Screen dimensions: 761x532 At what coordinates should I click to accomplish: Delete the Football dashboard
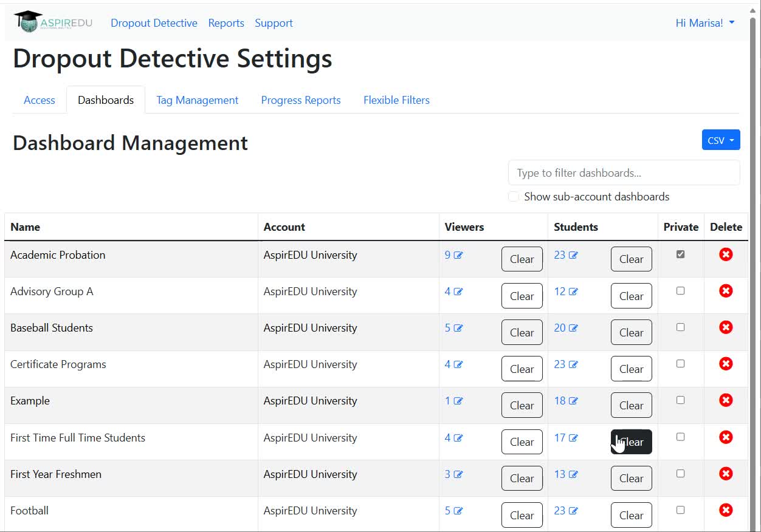[x=726, y=510]
